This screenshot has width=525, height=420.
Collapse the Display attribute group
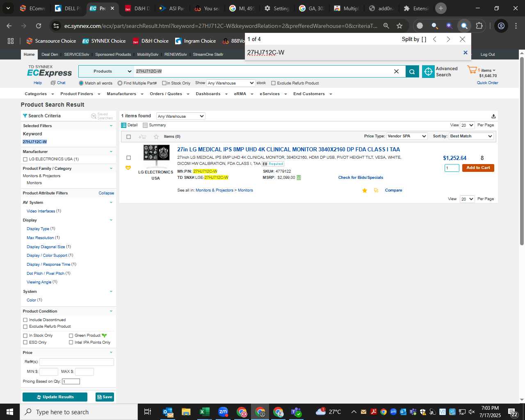pyautogui.click(x=111, y=220)
